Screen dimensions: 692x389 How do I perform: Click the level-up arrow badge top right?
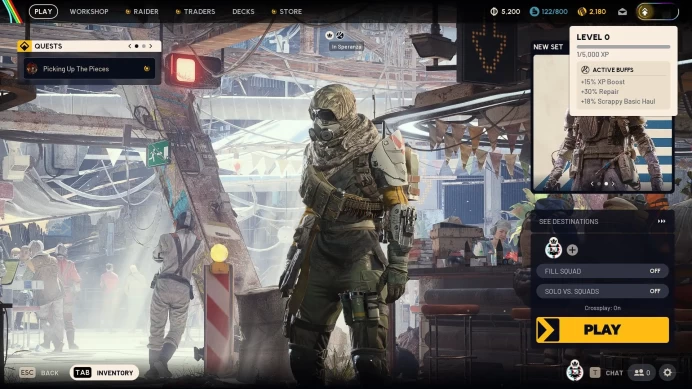(645, 12)
